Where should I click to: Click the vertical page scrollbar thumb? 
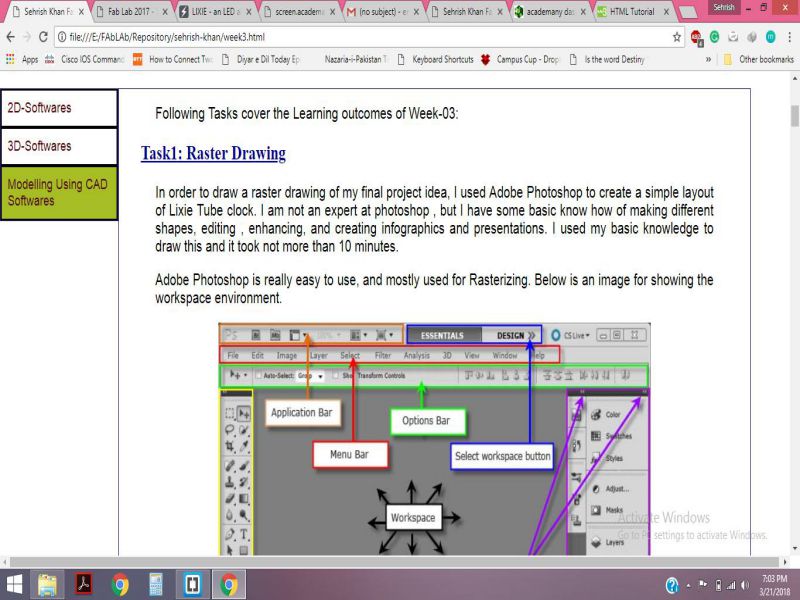click(x=794, y=116)
